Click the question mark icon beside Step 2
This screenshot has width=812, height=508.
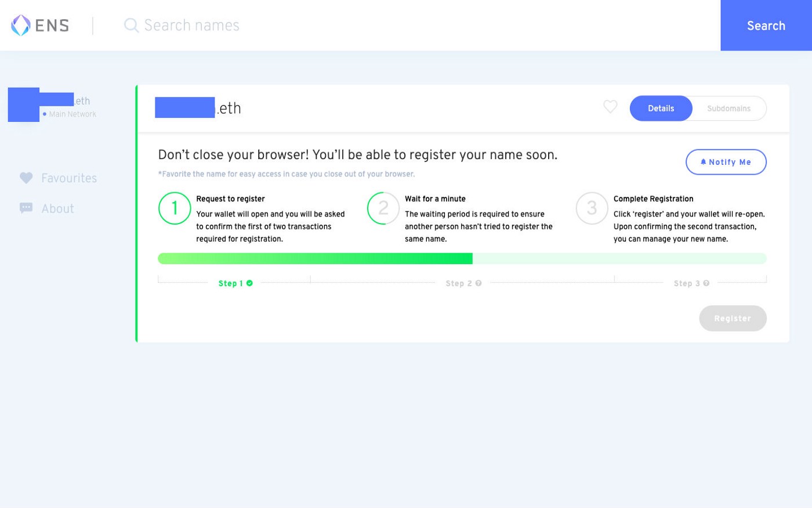[478, 283]
